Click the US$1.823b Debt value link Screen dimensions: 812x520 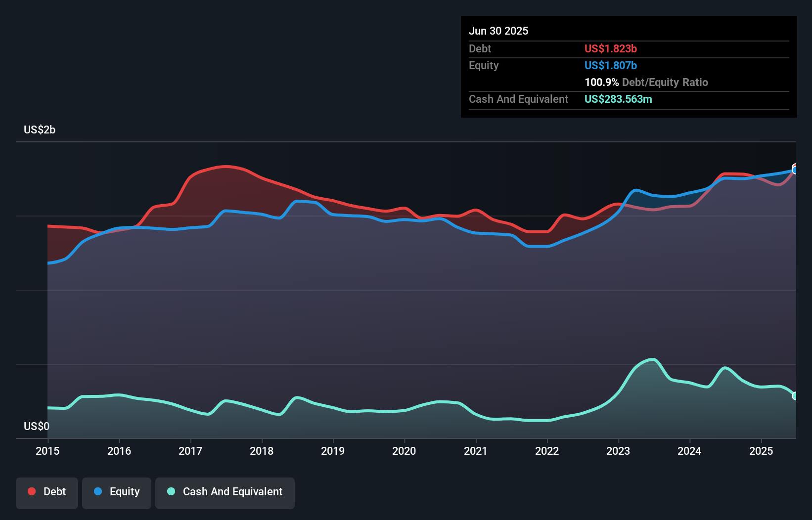[x=611, y=48]
